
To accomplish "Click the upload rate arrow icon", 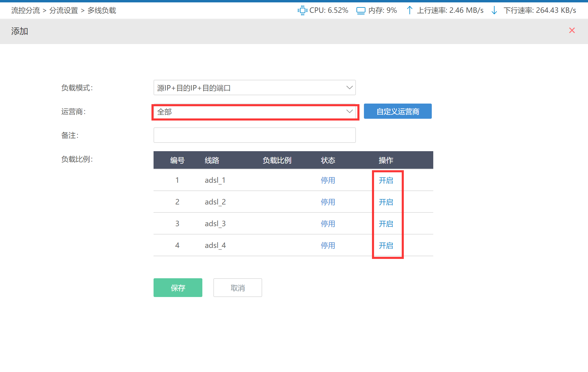I will click(x=409, y=10).
